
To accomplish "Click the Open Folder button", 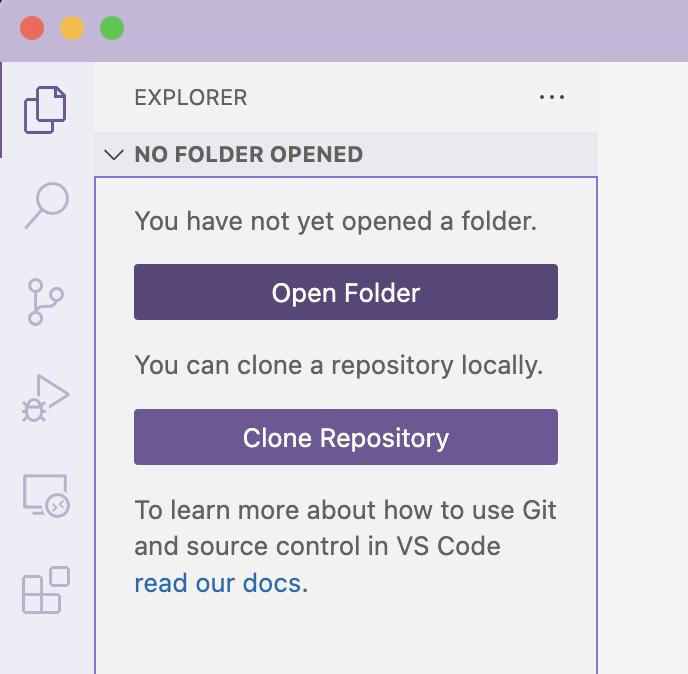I will click(x=346, y=292).
